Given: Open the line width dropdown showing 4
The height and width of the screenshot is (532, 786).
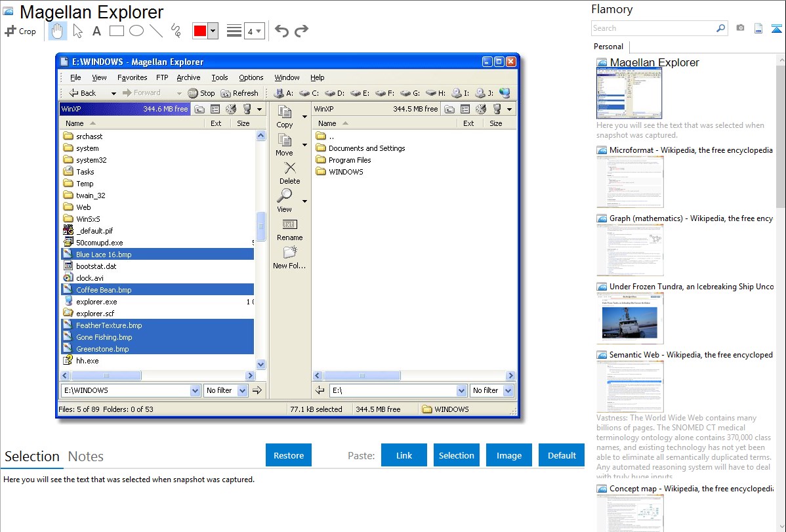Looking at the screenshot, I should [254, 31].
